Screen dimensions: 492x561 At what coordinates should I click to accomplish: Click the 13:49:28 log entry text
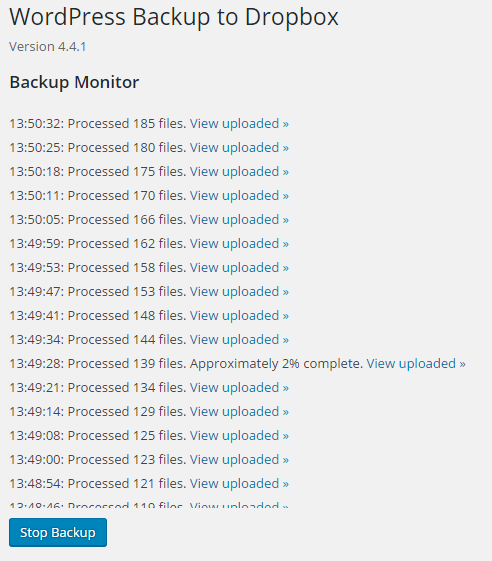186,364
